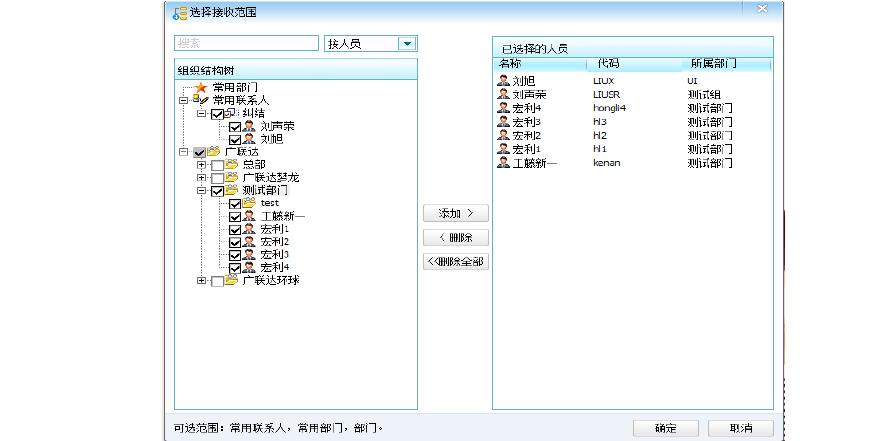Click the folder icon of 广联达梦龙
893x441 pixels.
point(231,177)
